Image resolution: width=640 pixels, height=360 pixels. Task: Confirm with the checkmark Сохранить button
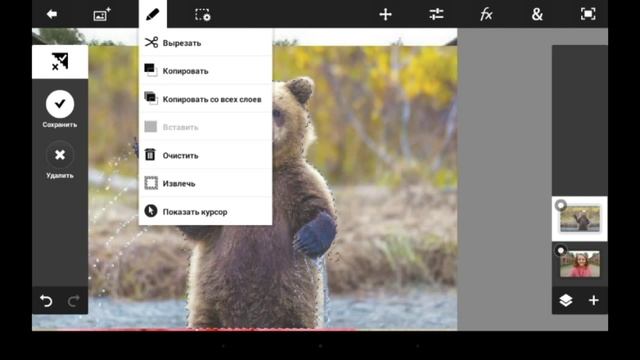coord(60,104)
